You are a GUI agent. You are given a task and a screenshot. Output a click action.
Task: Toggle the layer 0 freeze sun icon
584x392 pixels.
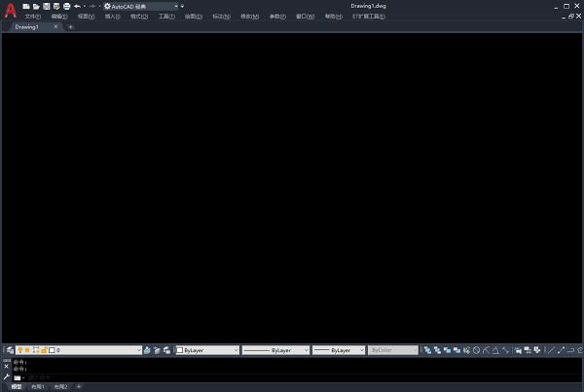coord(28,350)
